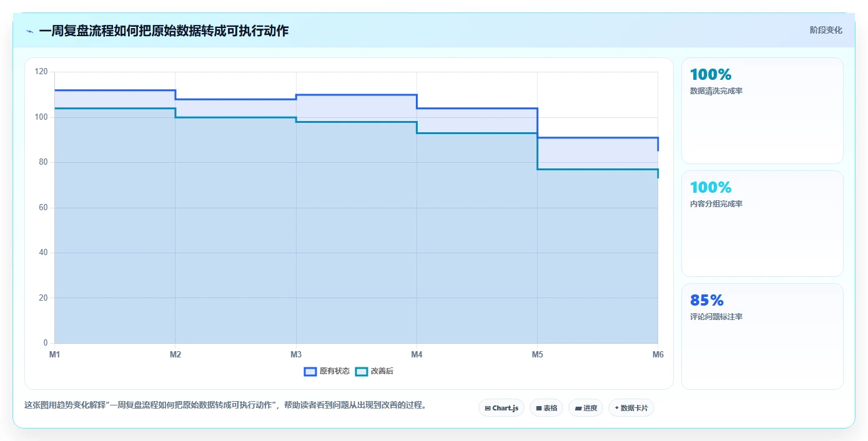Click the 阶段变化 label in header
868x441 pixels.
(x=826, y=30)
